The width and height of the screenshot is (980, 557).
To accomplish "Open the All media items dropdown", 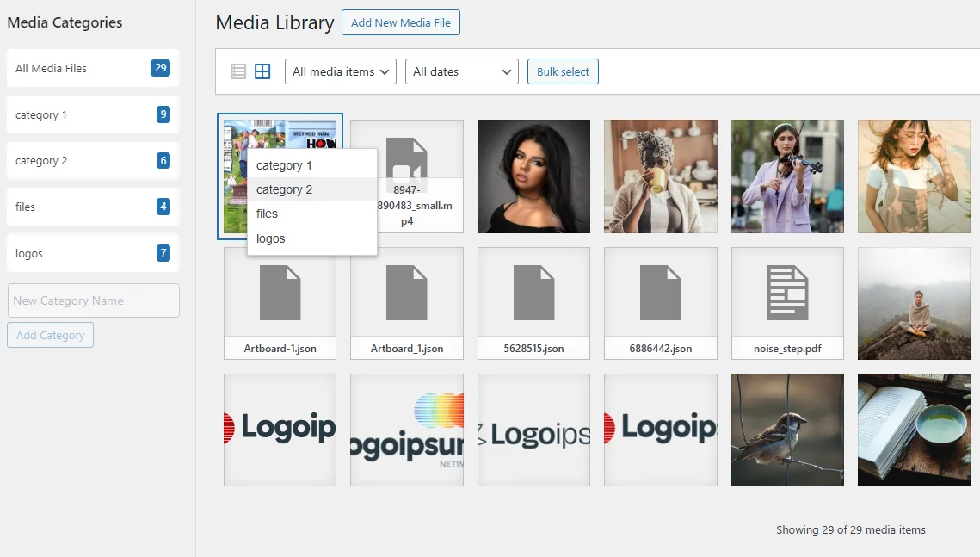I will (x=340, y=71).
